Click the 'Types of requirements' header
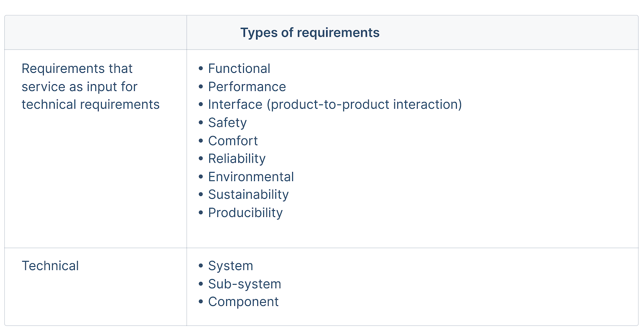The width and height of the screenshot is (644, 335). coord(310,33)
